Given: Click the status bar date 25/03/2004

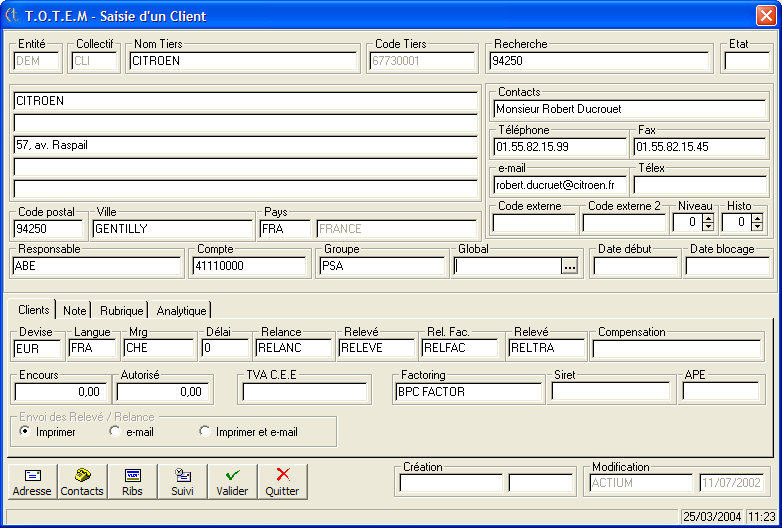Looking at the screenshot, I should click(712, 517).
